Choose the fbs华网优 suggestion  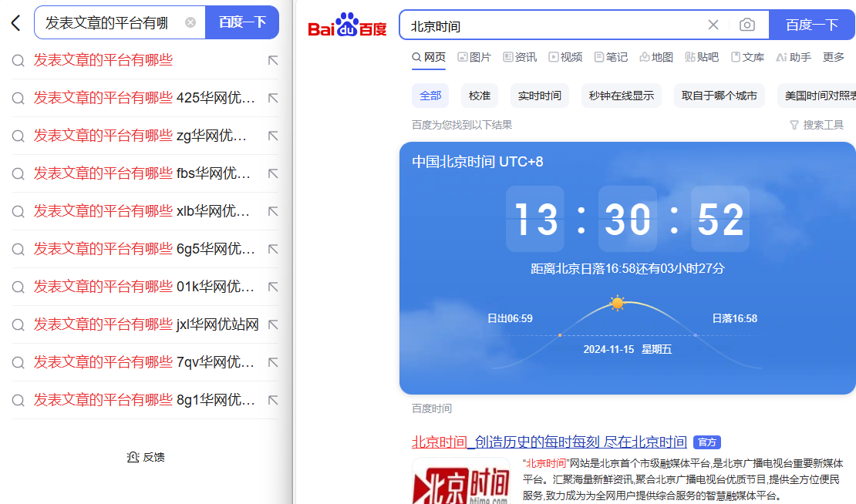pos(143,173)
